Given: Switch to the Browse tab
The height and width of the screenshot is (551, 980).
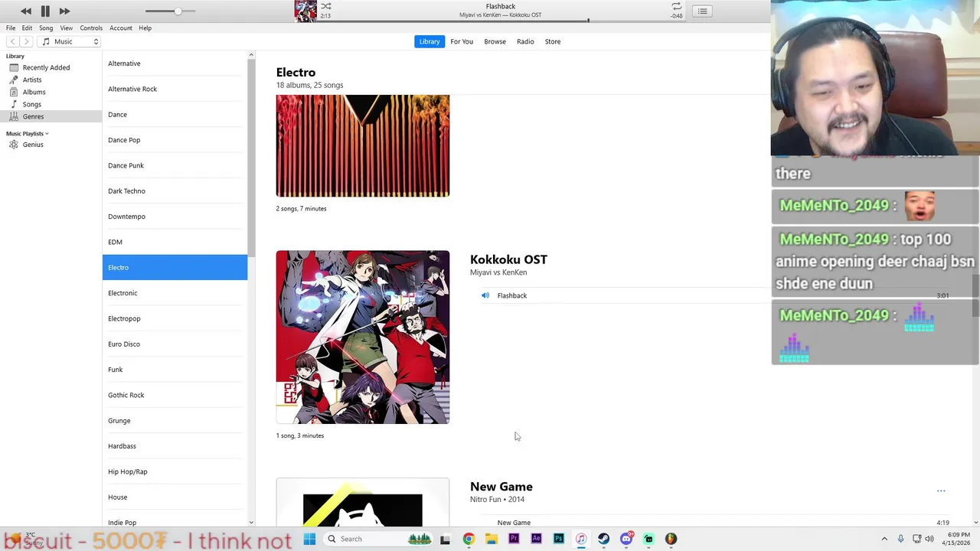Looking at the screenshot, I should (x=495, y=41).
